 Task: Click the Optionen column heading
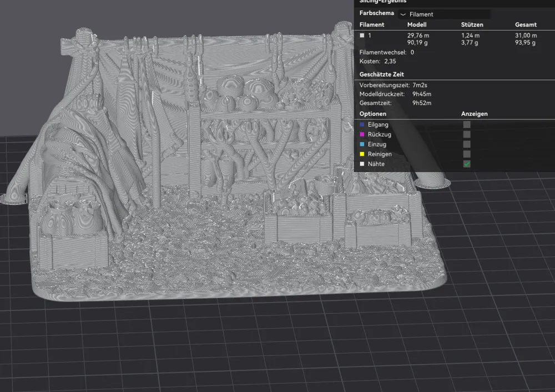(373, 114)
